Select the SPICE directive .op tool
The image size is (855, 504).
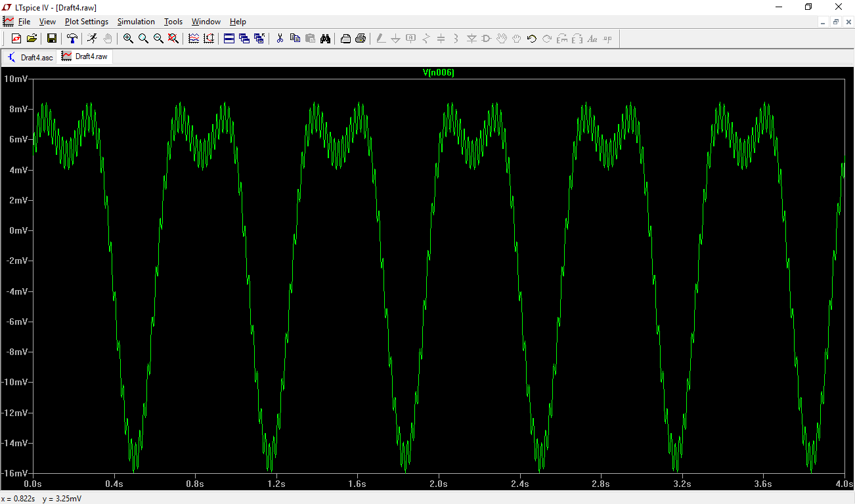click(x=607, y=39)
